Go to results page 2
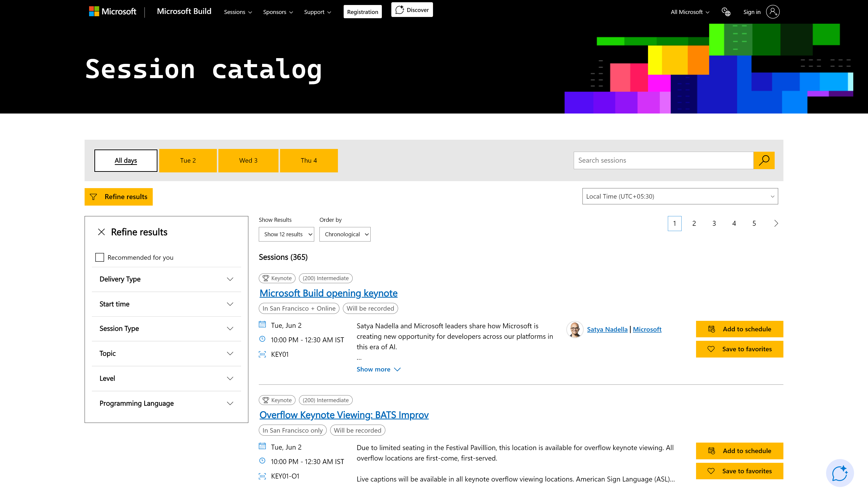Image resolution: width=868 pixels, height=488 pixels. tap(694, 223)
